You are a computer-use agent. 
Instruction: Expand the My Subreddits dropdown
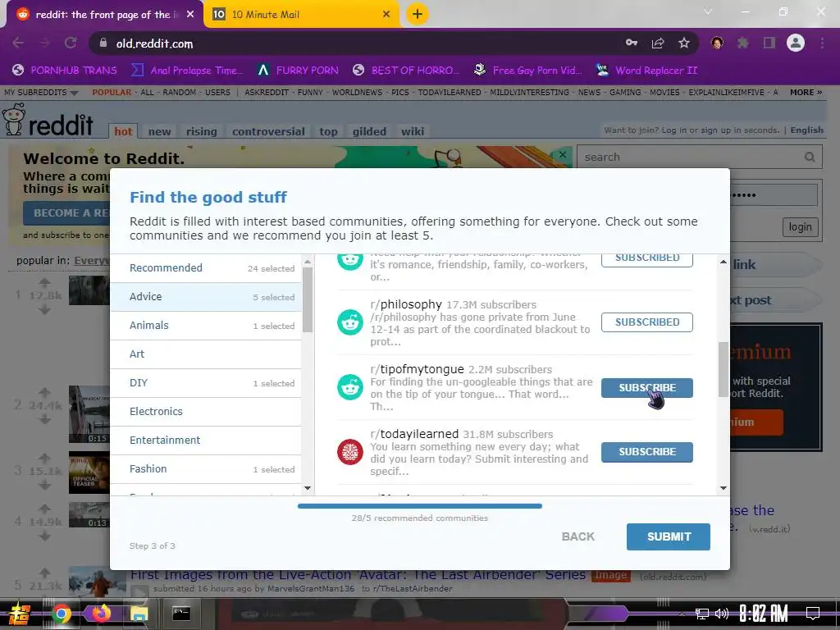click(41, 92)
